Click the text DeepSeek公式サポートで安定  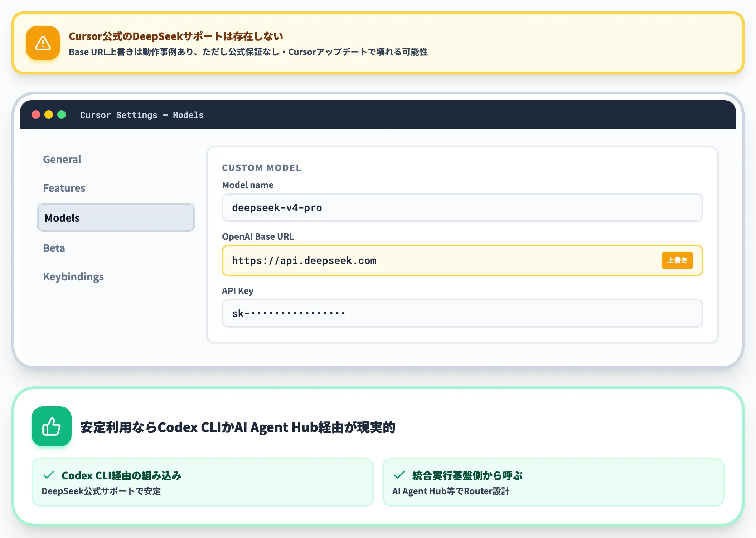(101, 491)
